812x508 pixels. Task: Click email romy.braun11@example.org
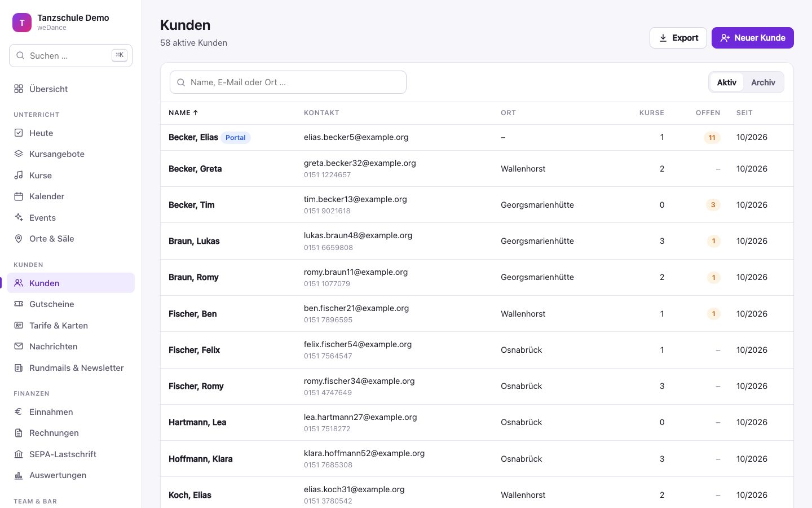point(356,272)
